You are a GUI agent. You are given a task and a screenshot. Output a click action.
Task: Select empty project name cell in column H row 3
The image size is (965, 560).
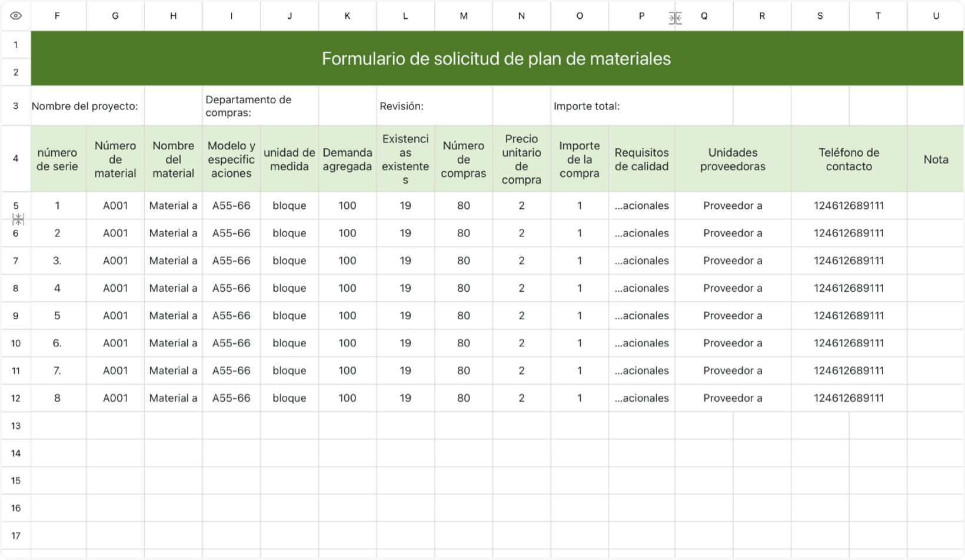pos(173,106)
